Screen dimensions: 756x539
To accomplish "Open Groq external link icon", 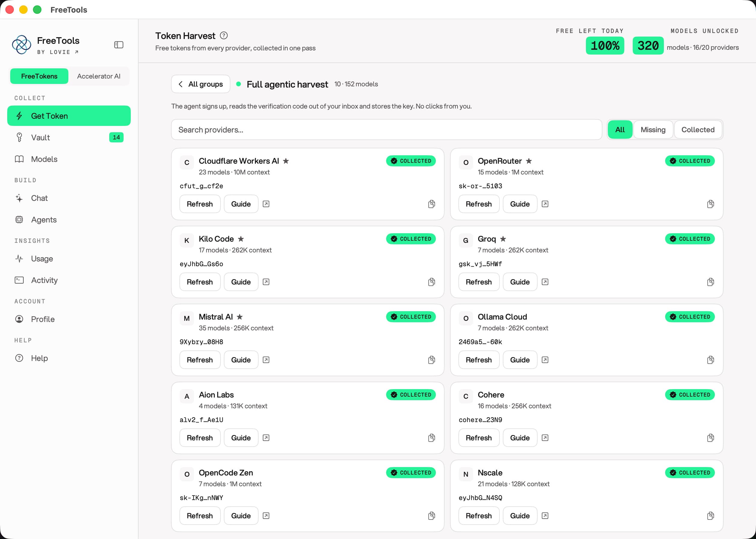I will [x=545, y=282].
